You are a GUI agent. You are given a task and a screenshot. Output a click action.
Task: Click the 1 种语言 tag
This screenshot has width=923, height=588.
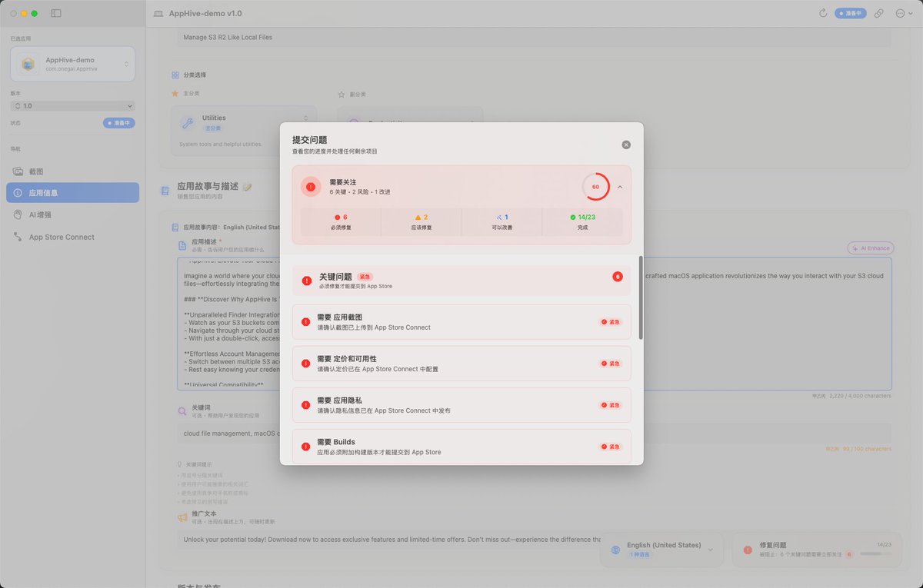coord(639,554)
